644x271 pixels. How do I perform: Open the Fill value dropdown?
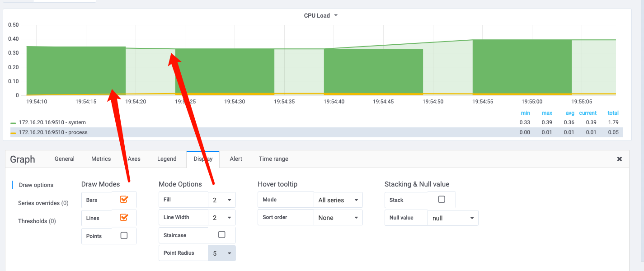tap(221, 200)
